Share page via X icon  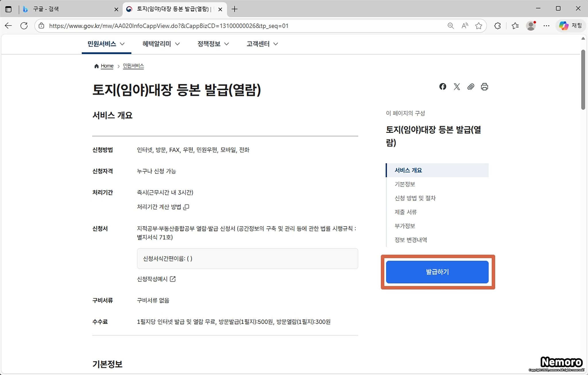tap(457, 86)
